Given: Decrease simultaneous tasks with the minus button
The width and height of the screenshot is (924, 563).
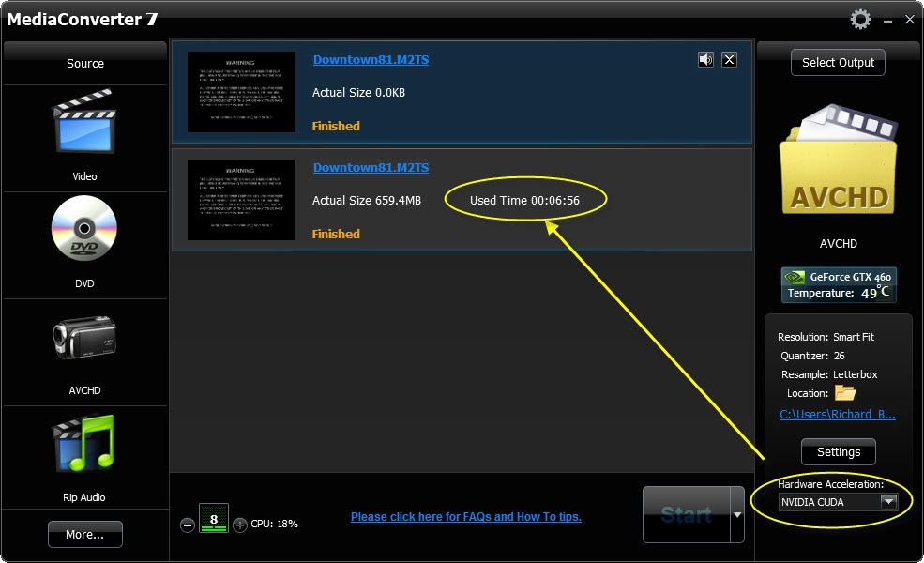Looking at the screenshot, I should pyautogui.click(x=188, y=525).
